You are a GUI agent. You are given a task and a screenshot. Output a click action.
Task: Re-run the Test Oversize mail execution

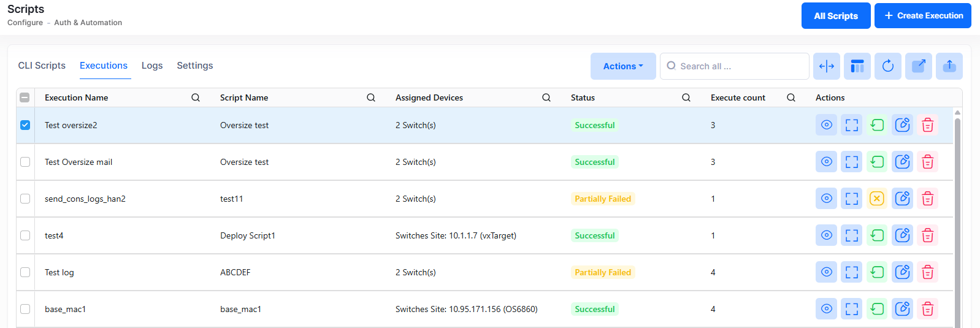(x=877, y=162)
